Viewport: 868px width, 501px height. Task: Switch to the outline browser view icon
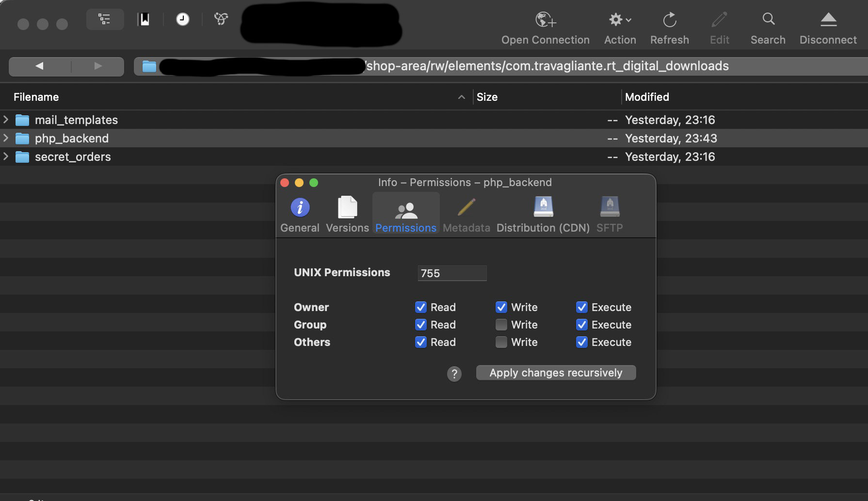(105, 19)
